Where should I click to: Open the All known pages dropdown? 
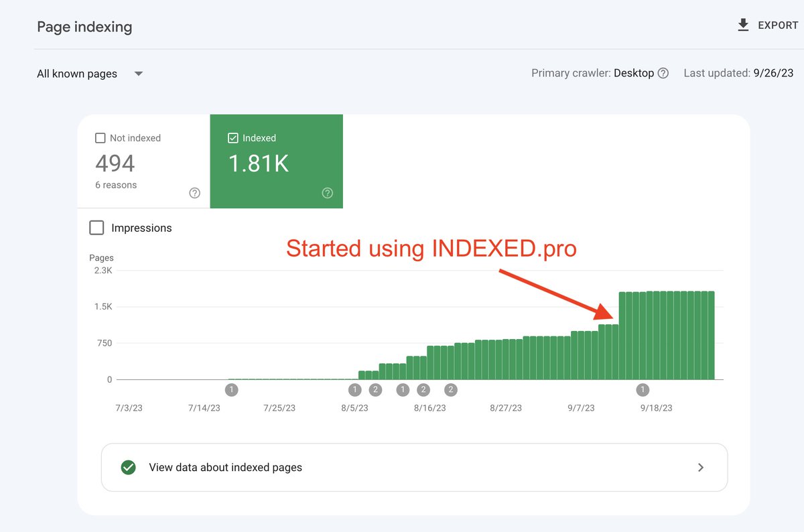tap(90, 74)
